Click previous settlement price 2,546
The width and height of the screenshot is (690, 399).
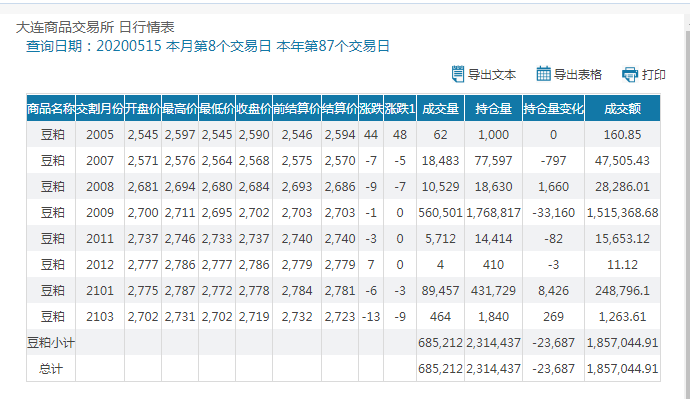297,135
